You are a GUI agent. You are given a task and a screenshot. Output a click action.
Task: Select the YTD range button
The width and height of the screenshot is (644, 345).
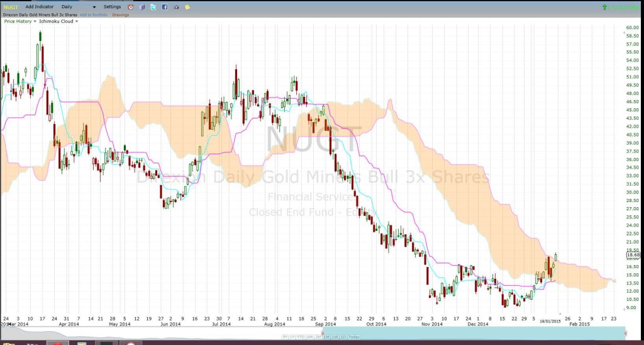(301, 337)
